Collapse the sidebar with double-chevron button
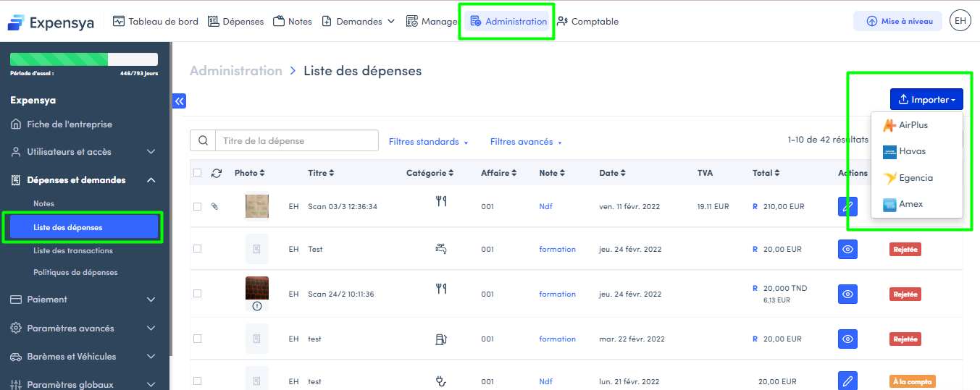Screen dimensions: 980x390 tap(179, 101)
